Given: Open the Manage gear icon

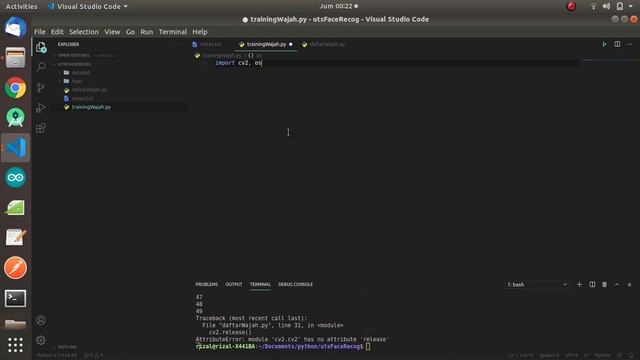Looking at the screenshot, I should (x=41, y=340).
